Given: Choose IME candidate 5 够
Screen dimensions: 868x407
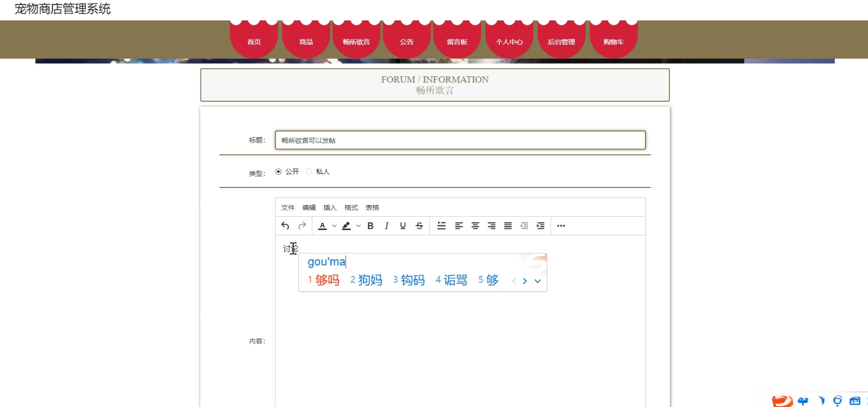Looking at the screenshot, I should [488, 280].
